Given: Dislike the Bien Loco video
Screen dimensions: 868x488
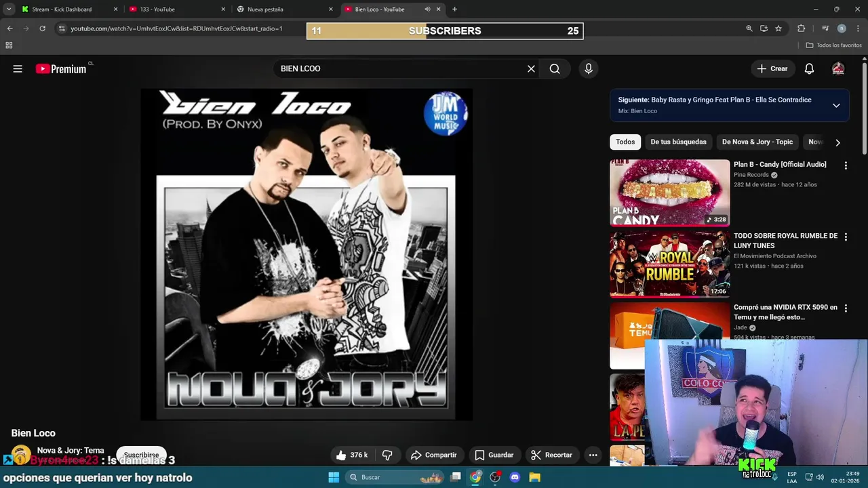Looking at the screenshot, I should pos(387,455).
